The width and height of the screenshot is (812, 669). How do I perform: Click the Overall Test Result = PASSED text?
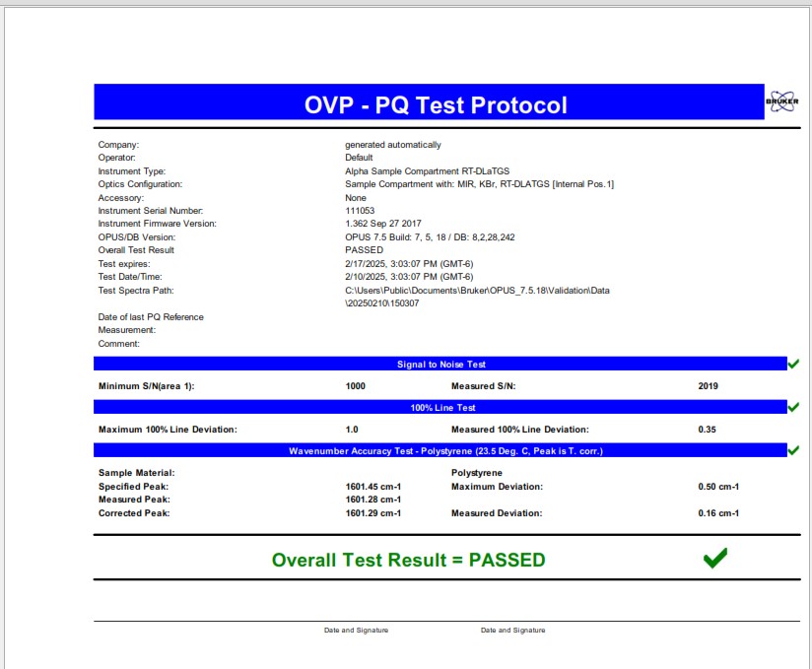click(408, 560)
